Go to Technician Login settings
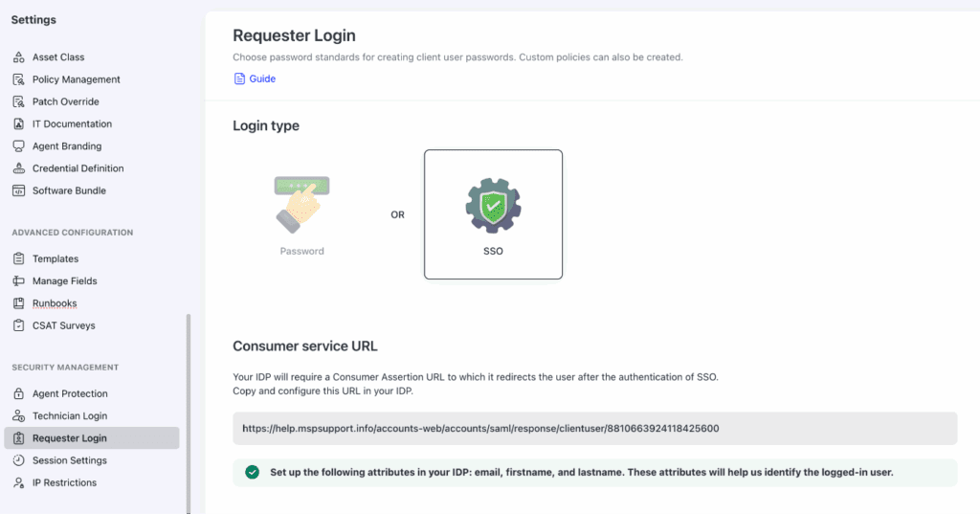 [x=69, y=415]
